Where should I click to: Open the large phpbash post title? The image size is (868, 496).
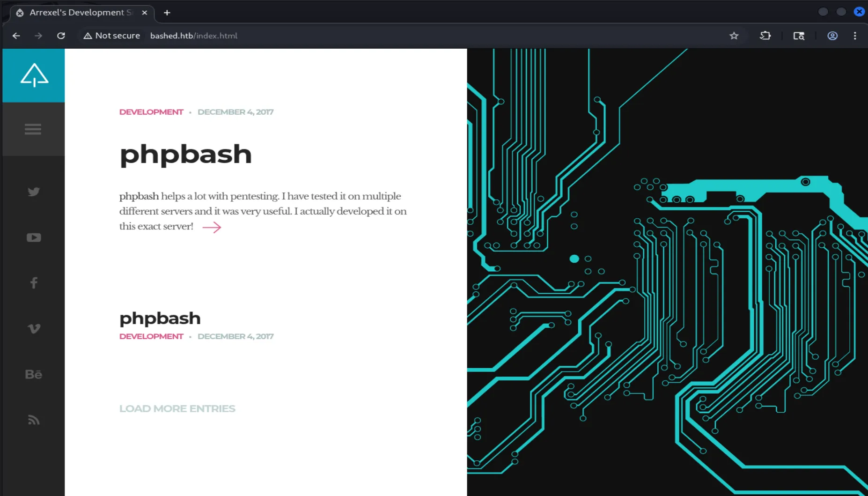(185, 154)
